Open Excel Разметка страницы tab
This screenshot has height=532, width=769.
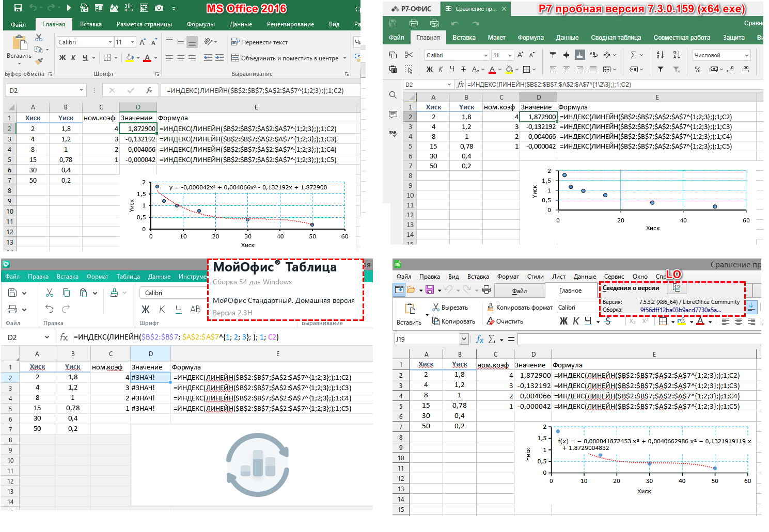(144, 24)
